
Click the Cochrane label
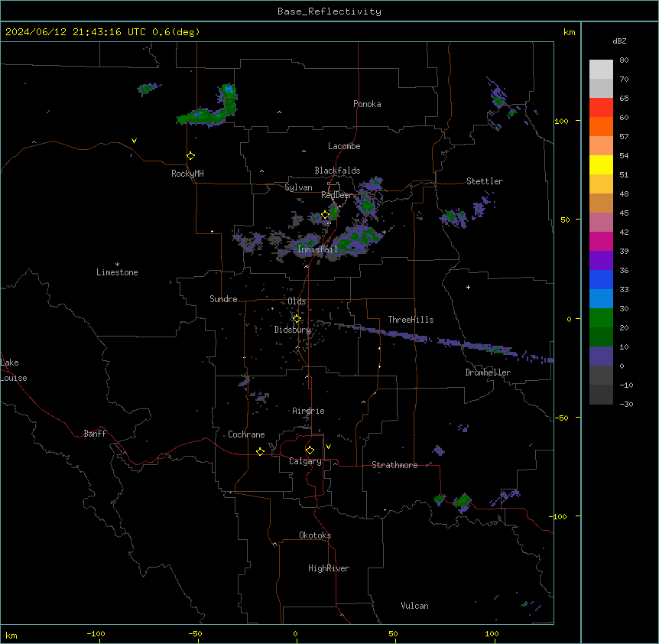246,434
